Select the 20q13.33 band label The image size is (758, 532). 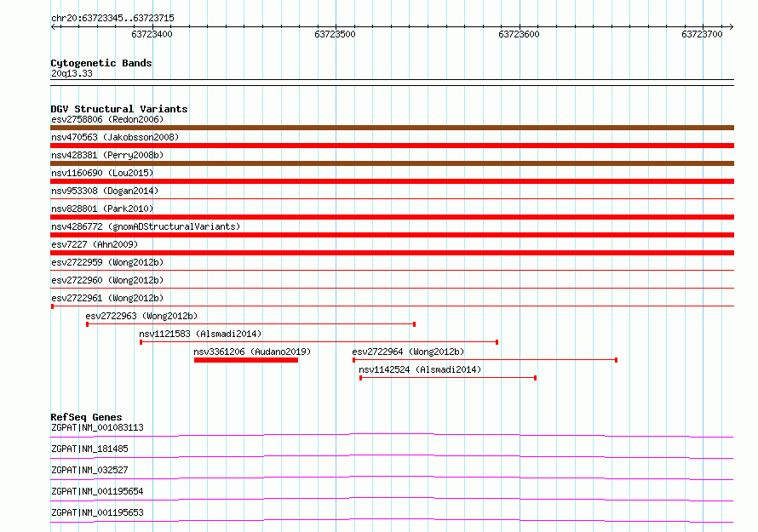pos(72,73)
